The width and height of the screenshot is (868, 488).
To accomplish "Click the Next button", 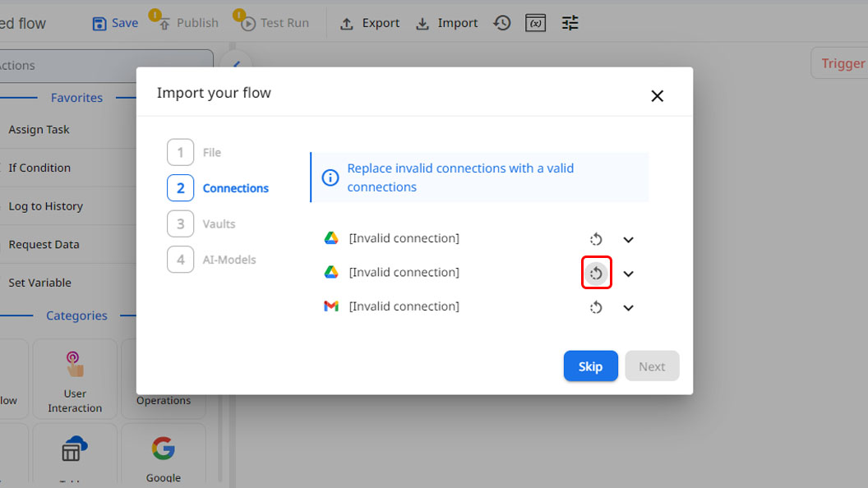I will (x=652, y=366).
